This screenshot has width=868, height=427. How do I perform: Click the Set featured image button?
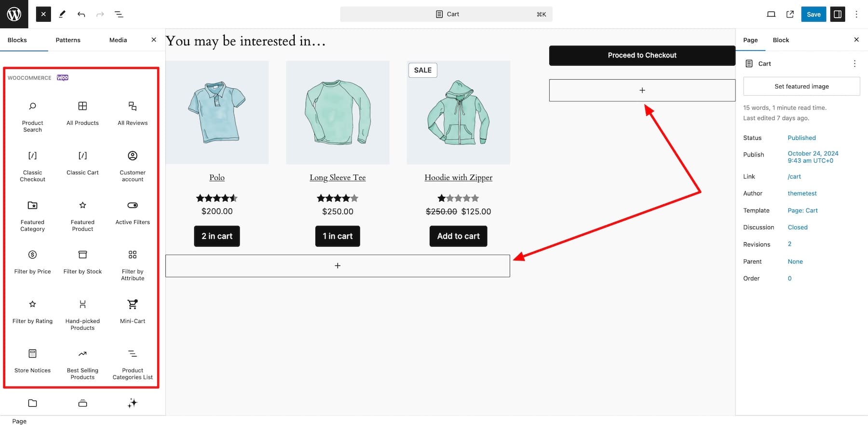pos(801,86)
